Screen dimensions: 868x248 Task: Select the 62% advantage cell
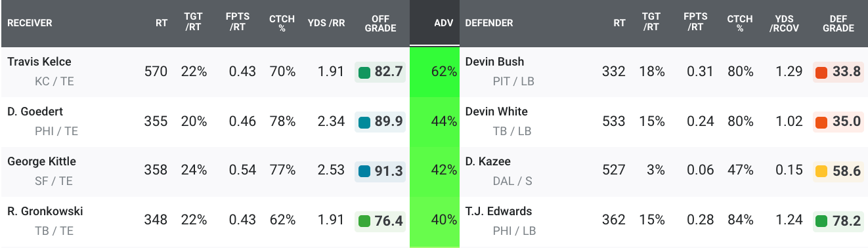(x=435, y=72)
